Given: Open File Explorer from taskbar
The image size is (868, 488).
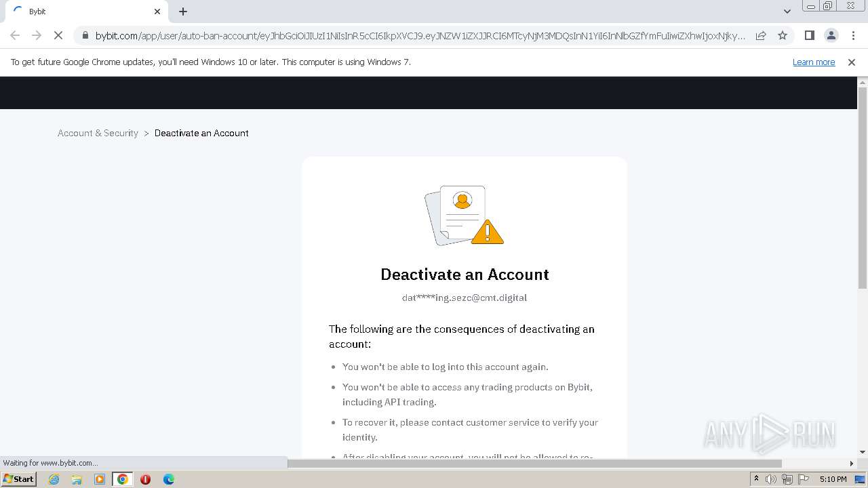Looking at the screenshot, I should pos(77,479).
